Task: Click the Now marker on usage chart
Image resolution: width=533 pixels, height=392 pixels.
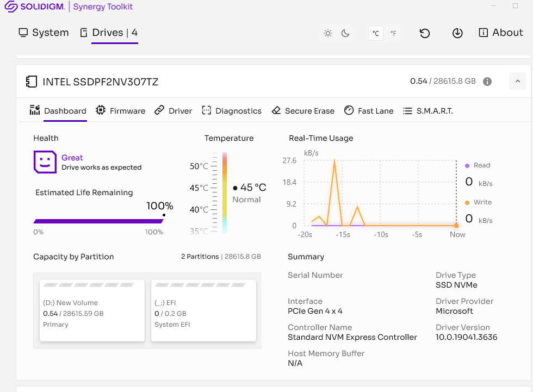Action: (456, 226)
